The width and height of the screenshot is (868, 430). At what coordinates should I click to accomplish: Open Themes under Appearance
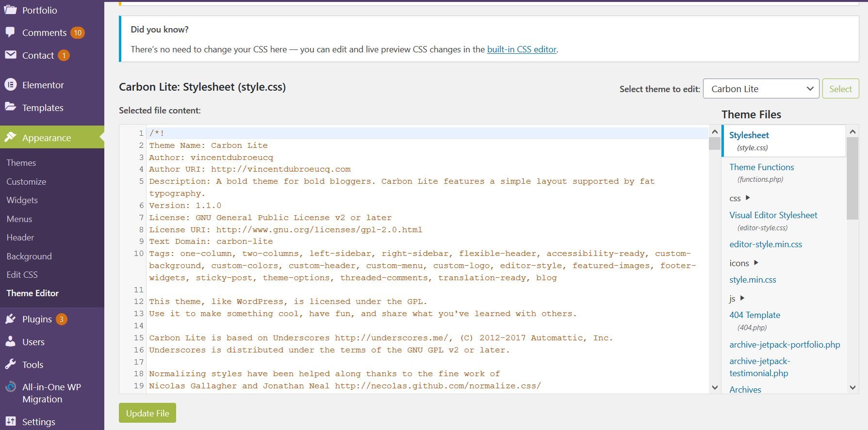tap(21, 162)
